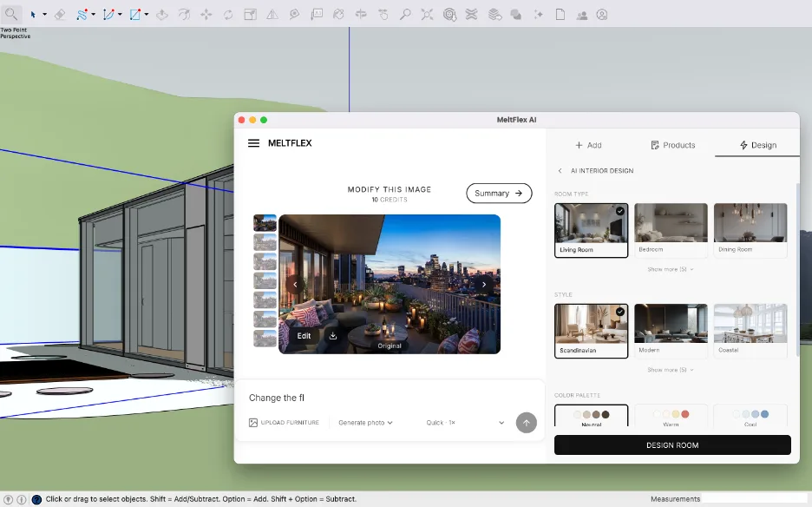The height and width of the screenshot is (507, 812).
Task: Expand Show more styles
Action: click(x=670, y=370)
